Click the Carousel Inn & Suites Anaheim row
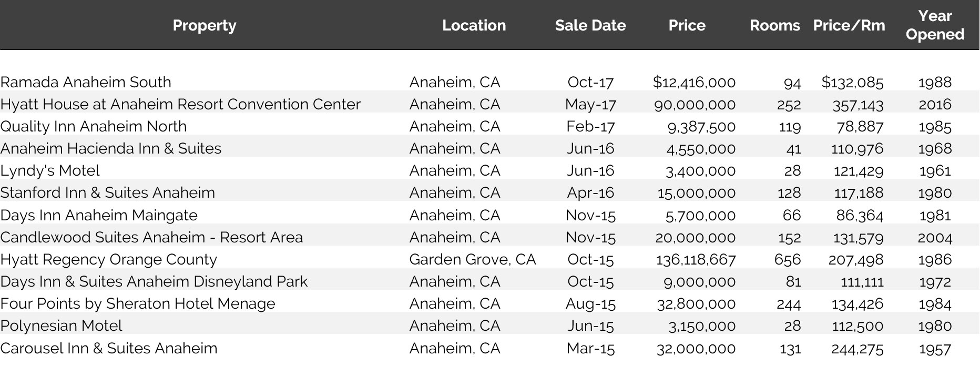Screen dimensions: 980x366 [x=109, y=348]
